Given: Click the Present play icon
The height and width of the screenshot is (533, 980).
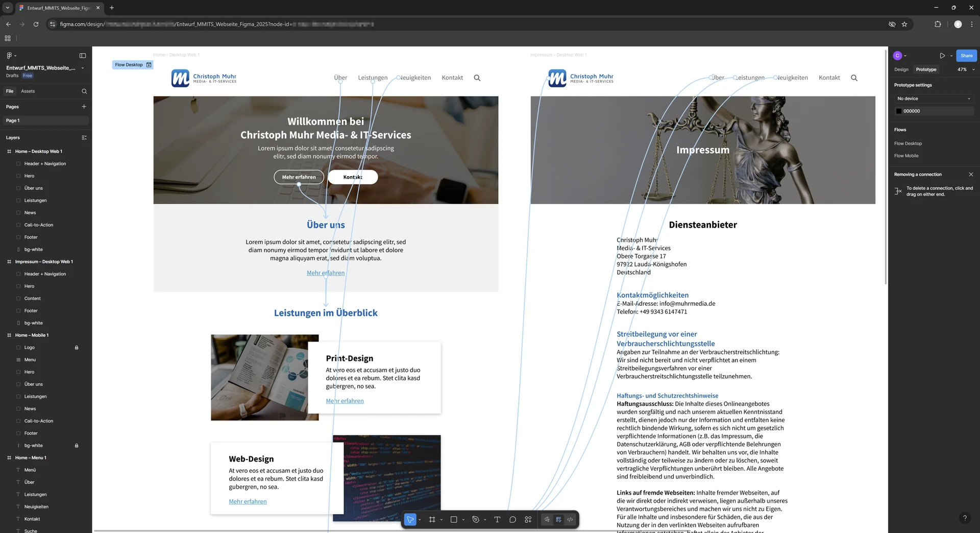Looking at the screenshot, I should (942, 56).
